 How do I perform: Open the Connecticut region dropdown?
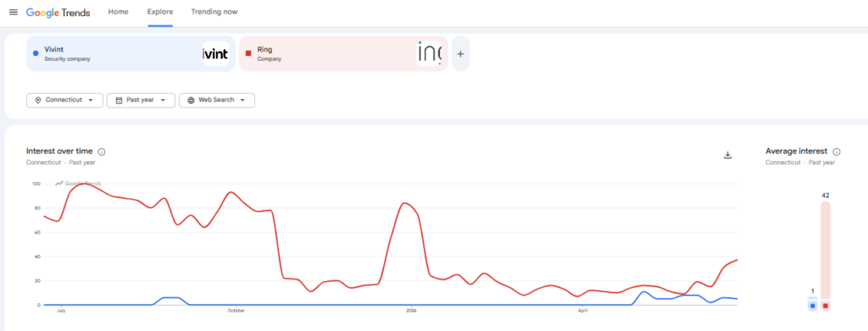[64, 100]
